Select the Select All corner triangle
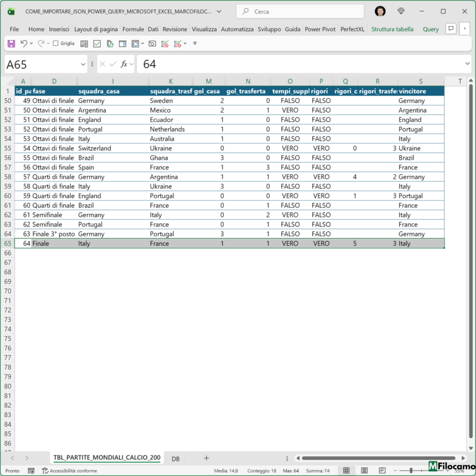Screen dimensions: 476x476 (10, 81)
